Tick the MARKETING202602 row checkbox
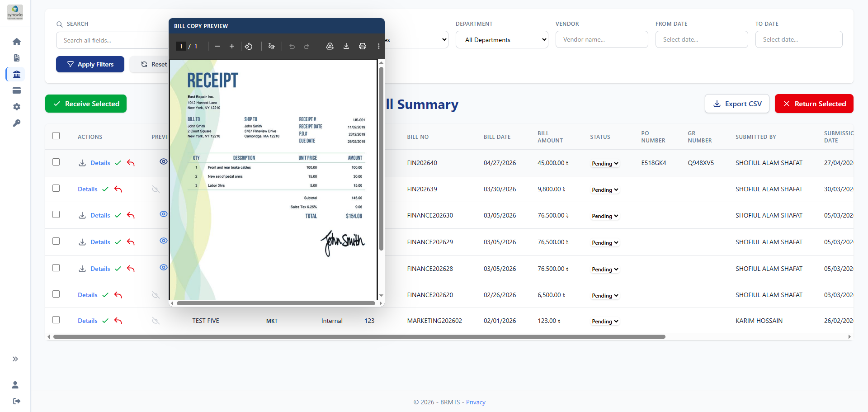 coord(56,320)
